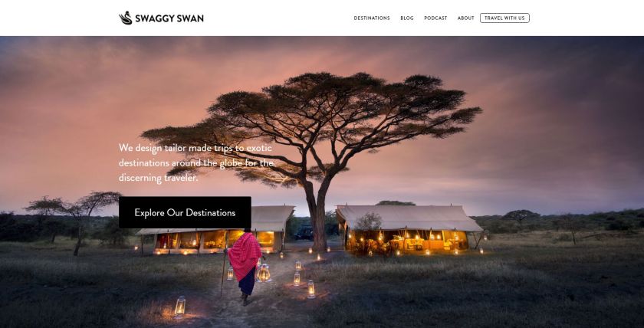
Task: Click the Travel With Us button
Action: pos(504,18)
